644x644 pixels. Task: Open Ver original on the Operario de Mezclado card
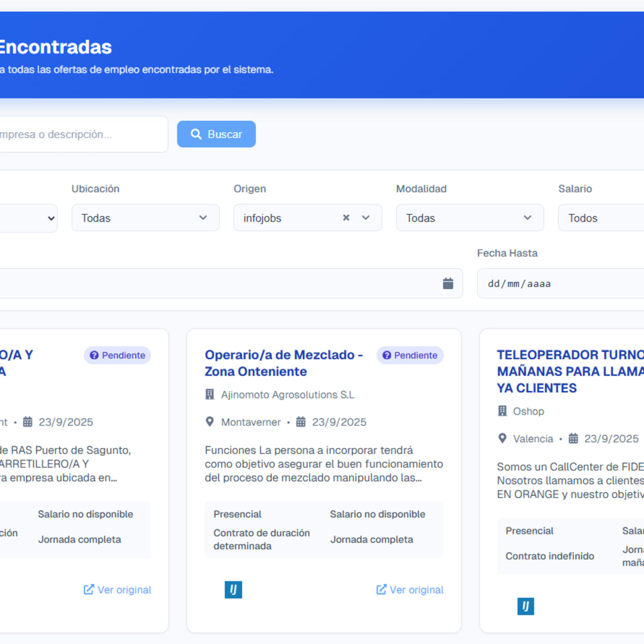(x=409, y=589)
